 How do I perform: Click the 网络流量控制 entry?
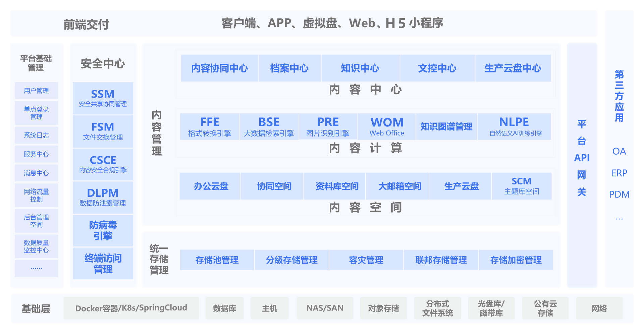[37, 195]
